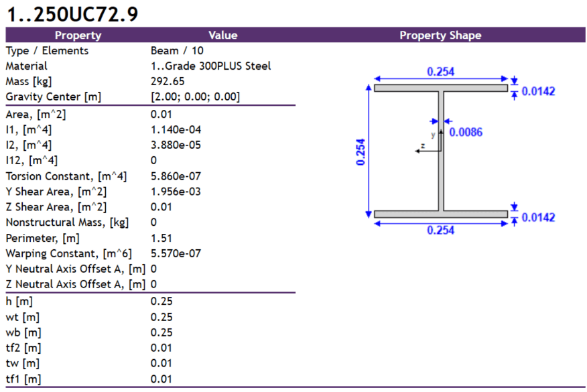Click the Gravity Center coordinates value
The height and width of the screenshot is (392, 587).
click(x=195, y=96)
